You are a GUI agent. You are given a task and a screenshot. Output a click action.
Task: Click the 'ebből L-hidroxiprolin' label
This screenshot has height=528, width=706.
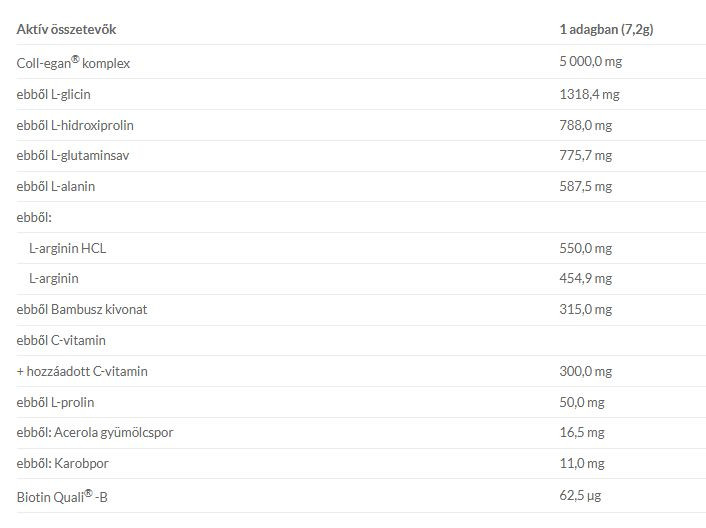pos(75,125)
